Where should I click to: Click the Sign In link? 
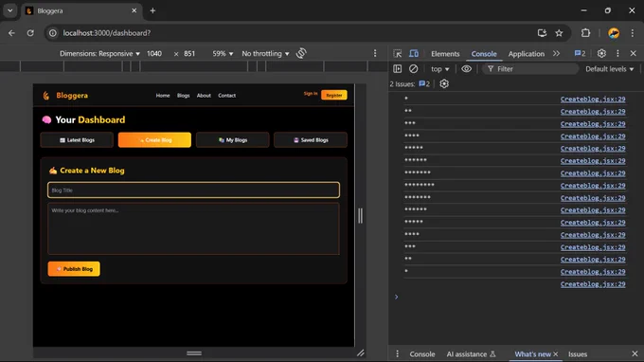click(311, 94)
